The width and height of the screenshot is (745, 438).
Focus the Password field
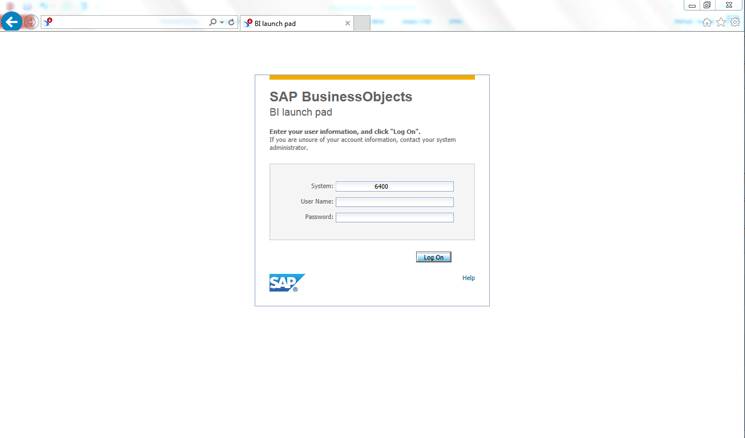[x=394, y=218]
